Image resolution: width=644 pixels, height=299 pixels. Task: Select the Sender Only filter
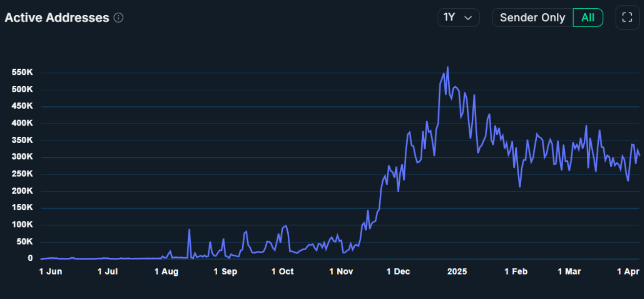coord(532,18)
